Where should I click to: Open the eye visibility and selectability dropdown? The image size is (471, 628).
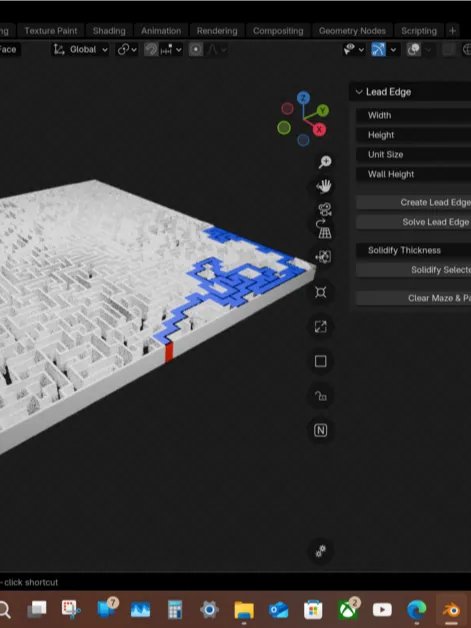[x=354, y=50]
